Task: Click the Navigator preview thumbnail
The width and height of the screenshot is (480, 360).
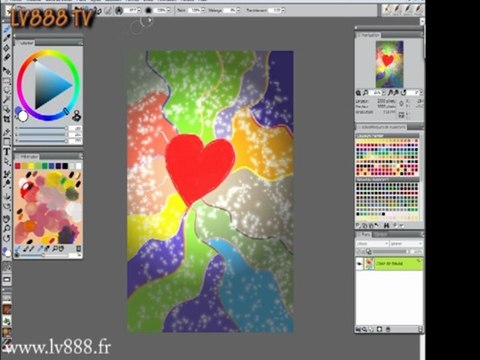Action: tap(389, 64)
